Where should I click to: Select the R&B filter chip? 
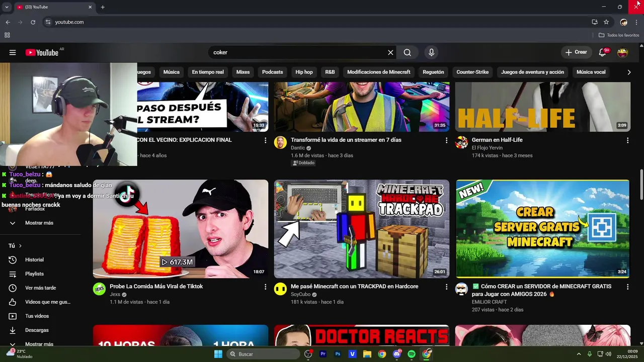coord(330,72)
